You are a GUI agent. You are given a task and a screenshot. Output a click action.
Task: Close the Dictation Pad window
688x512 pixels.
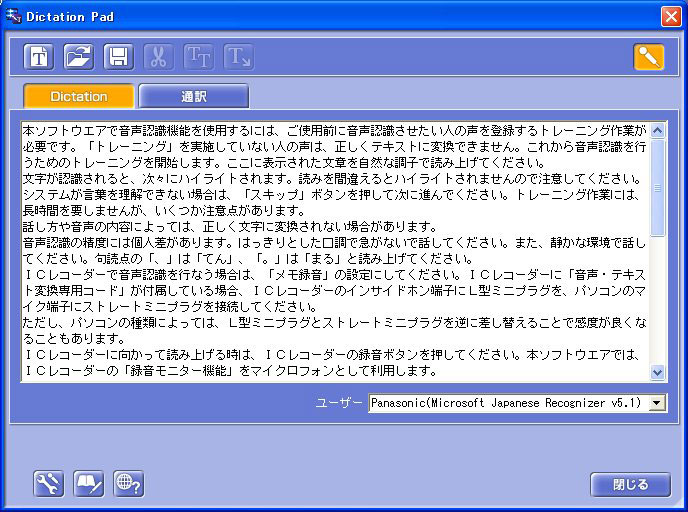point(670,16)
